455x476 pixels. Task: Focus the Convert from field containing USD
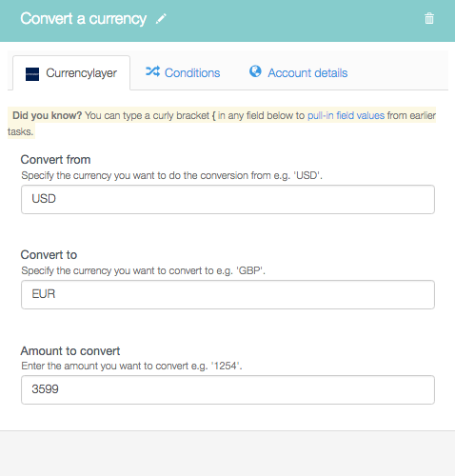(227, 199)
